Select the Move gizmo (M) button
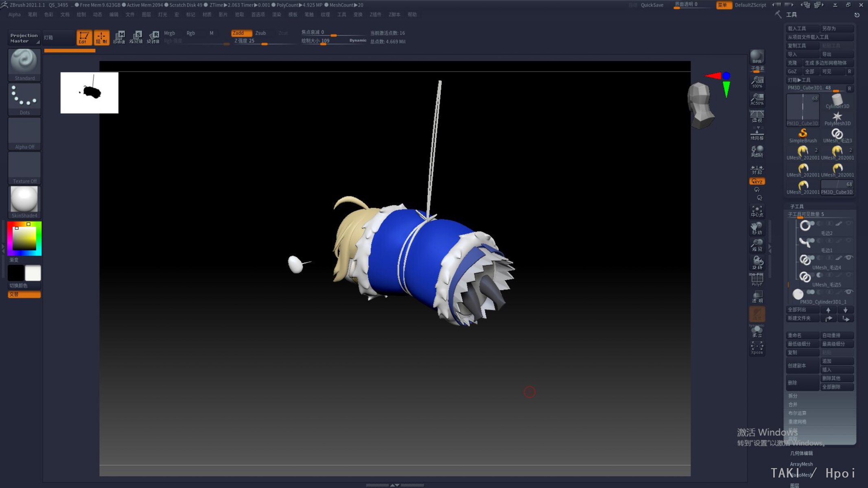Viewport: 868px width, 488px height. click(x=119, y=37)
